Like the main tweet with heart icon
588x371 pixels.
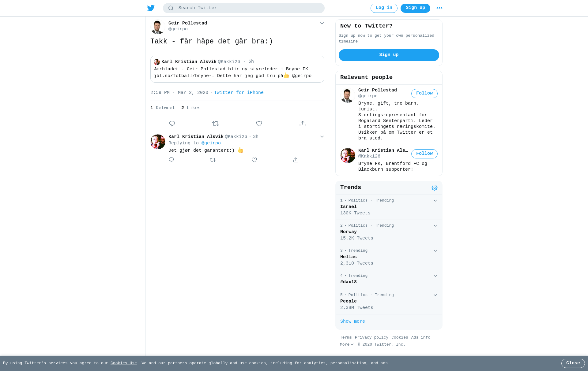click(x=259, y=124)
